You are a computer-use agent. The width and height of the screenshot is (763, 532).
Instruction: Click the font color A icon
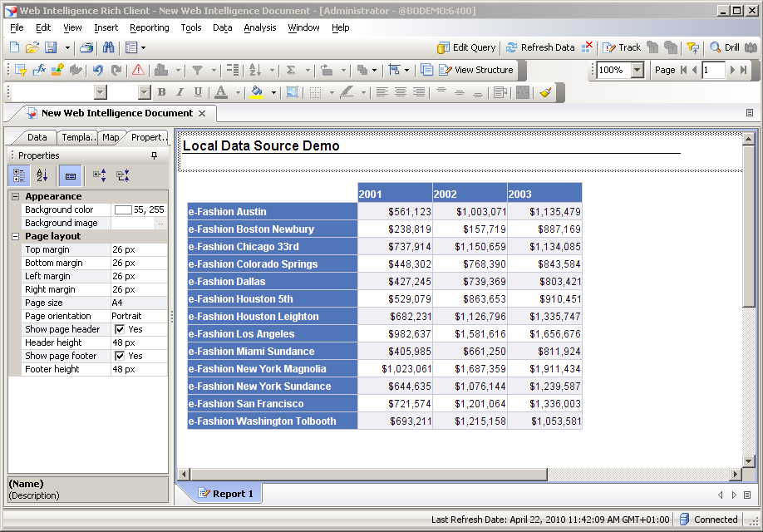coord(221,92)
